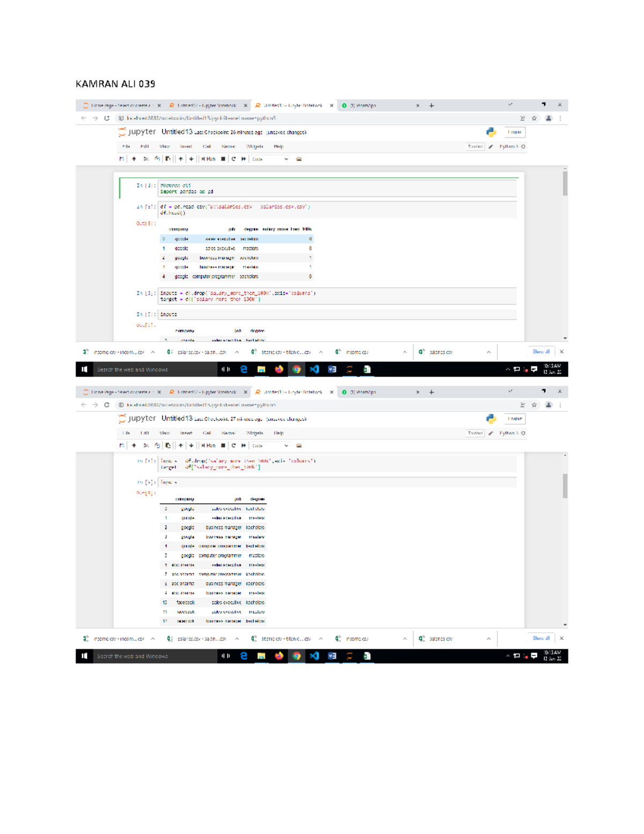Open Visual Studio Code from the top Windows taskbar

tap(314, 369)
